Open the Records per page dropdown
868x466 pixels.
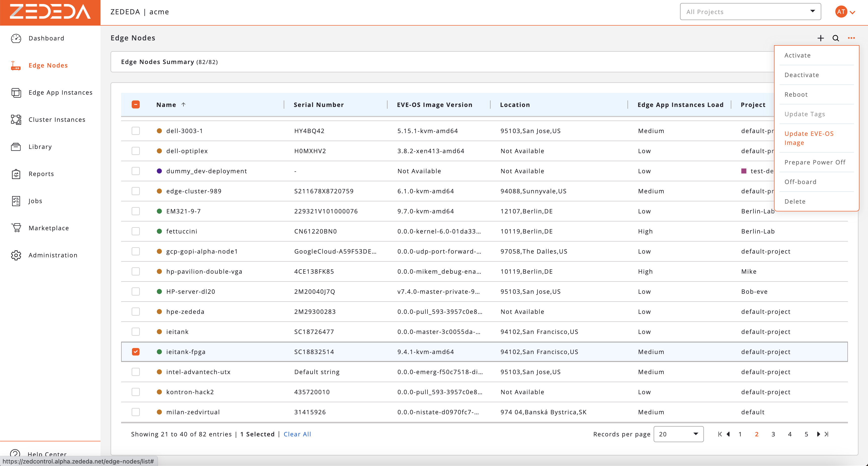click(678, 434)
